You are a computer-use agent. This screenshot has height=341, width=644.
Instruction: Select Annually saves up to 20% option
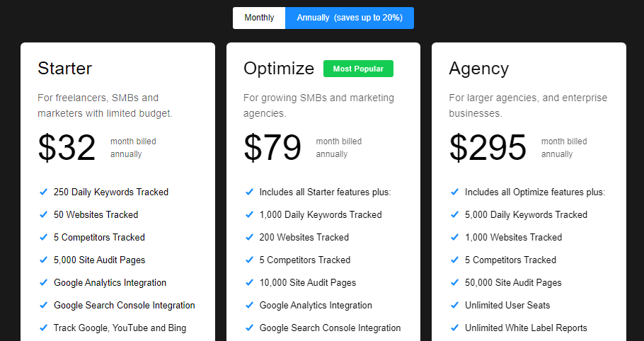pos(350,18)
